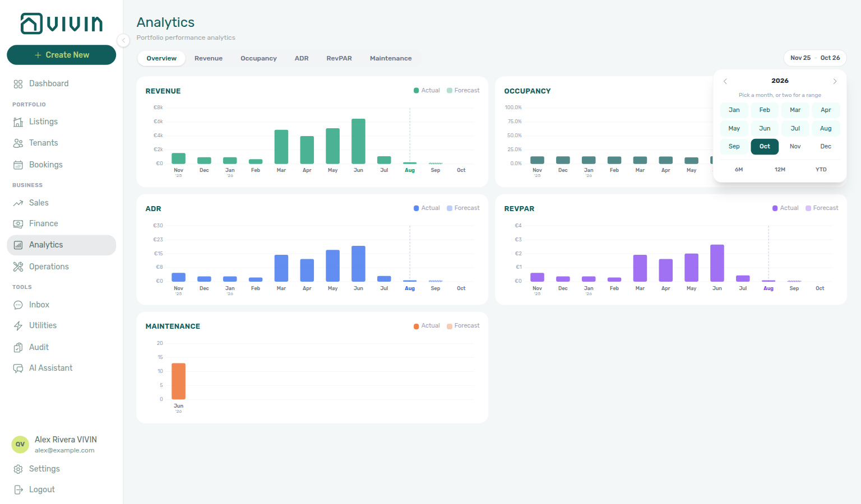Toggle the Forecast series in the RevPAR legend
This screenshot has width=861, height=504.
822,208
